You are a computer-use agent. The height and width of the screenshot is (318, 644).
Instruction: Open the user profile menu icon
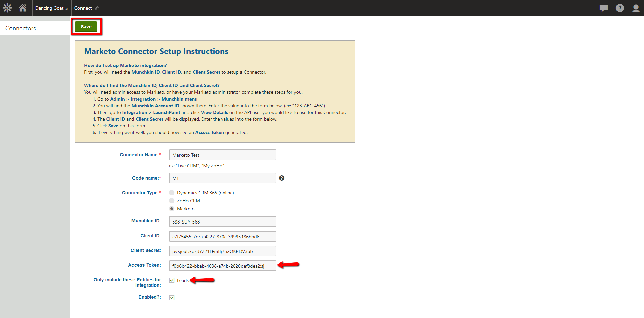[636, 8]
